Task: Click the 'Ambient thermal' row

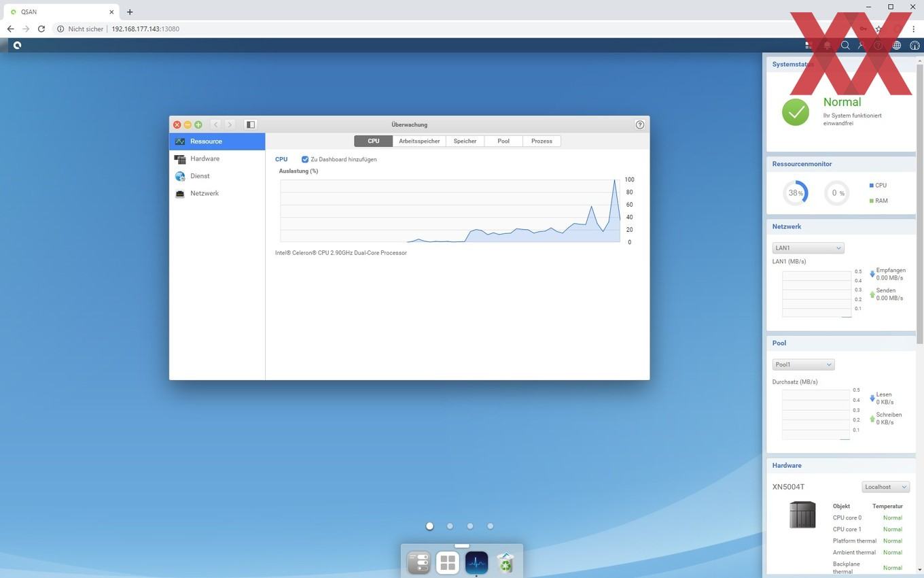Action: (x=868, y=552)
